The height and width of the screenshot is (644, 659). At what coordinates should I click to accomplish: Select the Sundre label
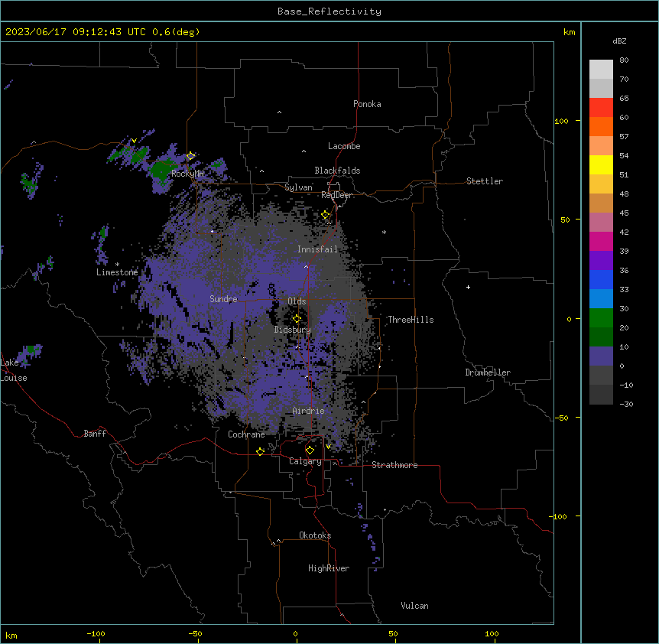tap(223, 299)
